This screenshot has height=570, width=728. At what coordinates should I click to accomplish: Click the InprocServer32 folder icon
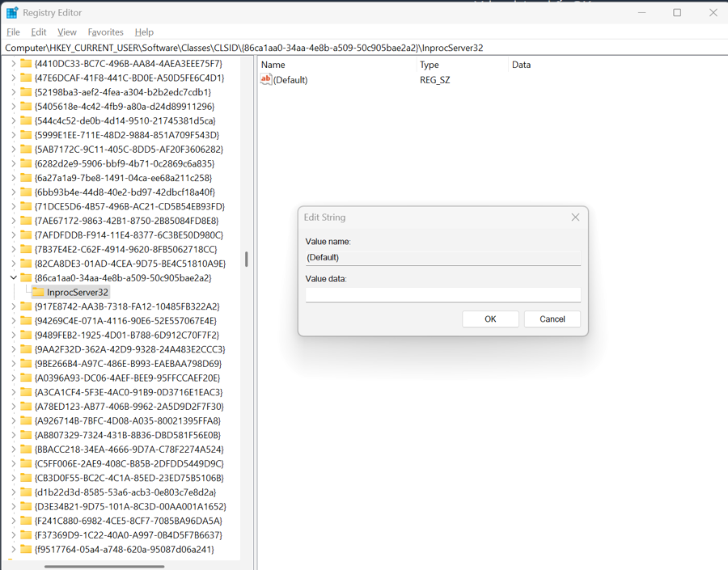[x=38, y=292]
